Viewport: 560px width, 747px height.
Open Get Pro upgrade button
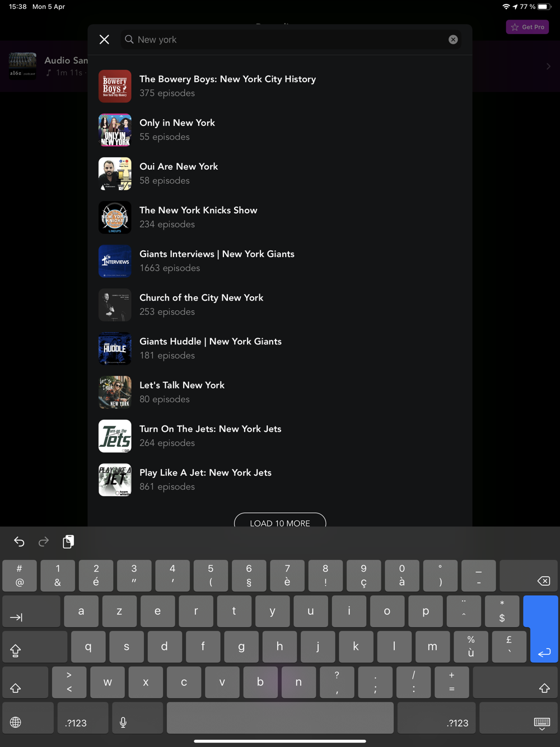click(x=528, y=27)
